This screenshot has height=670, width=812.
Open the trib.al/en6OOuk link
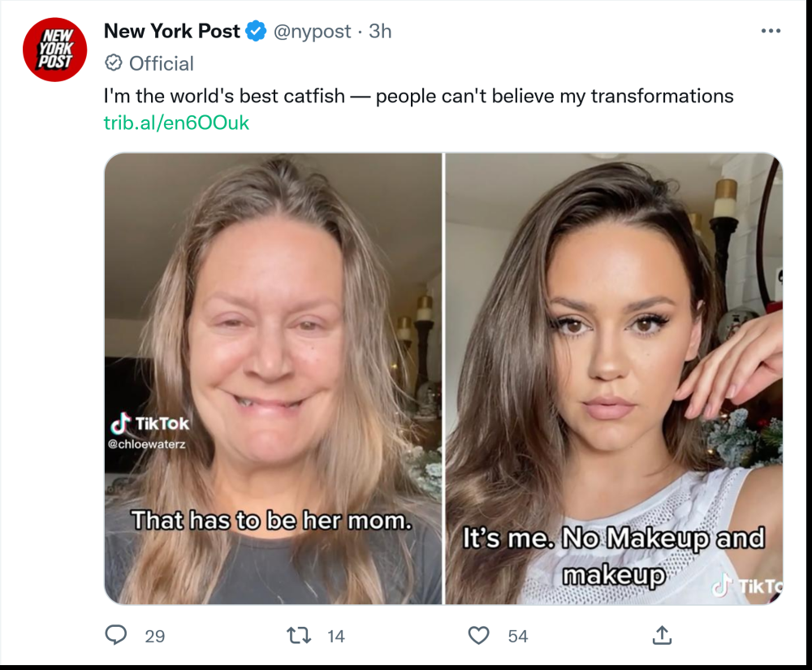tap(176, 123)
